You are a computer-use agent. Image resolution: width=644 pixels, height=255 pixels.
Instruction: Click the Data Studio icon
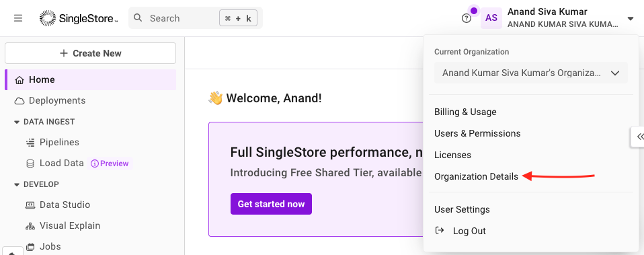coord(30,205)
